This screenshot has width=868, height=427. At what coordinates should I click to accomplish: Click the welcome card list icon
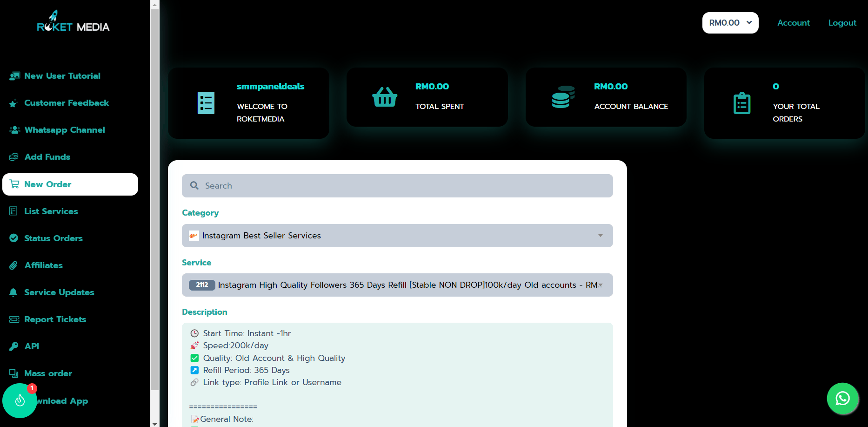(x=206, y=103)
